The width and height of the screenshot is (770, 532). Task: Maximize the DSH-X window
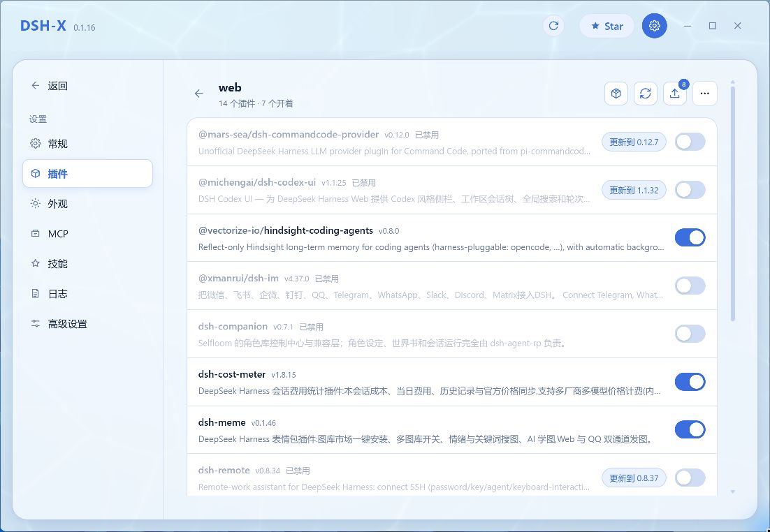click(713, 26)
